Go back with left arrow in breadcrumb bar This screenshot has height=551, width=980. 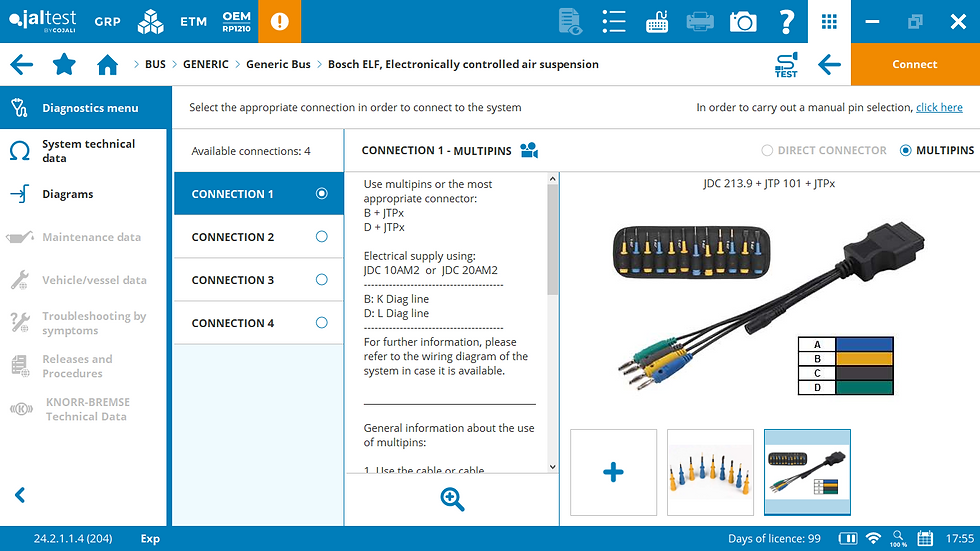point(21,64)
